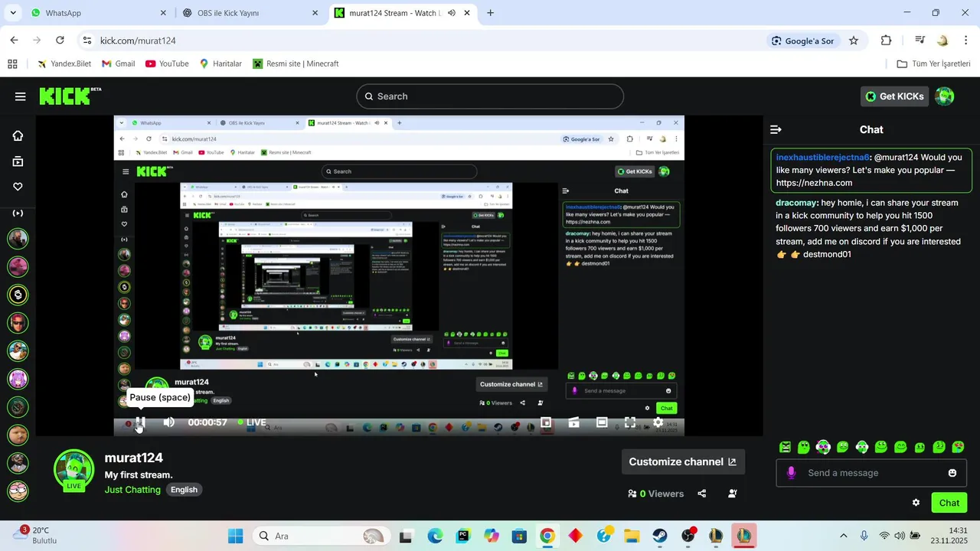Open Windows Start menu

pos(236,536)
